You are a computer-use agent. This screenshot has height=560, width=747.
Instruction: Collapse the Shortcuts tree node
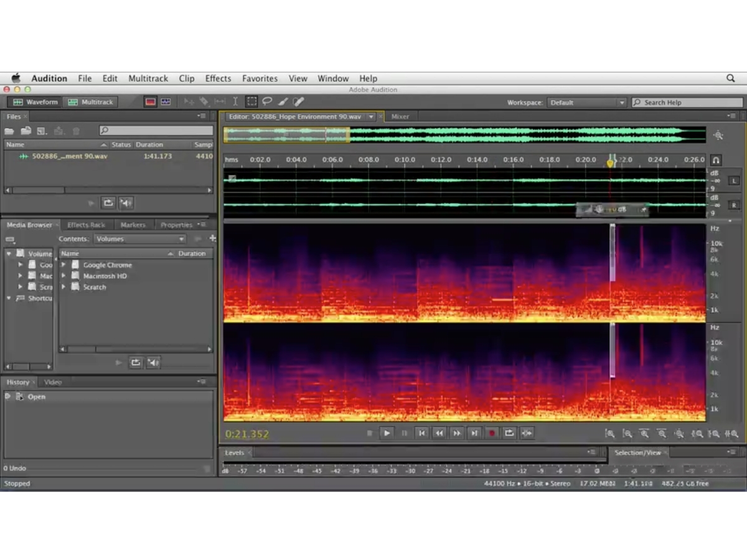(9, 298)
